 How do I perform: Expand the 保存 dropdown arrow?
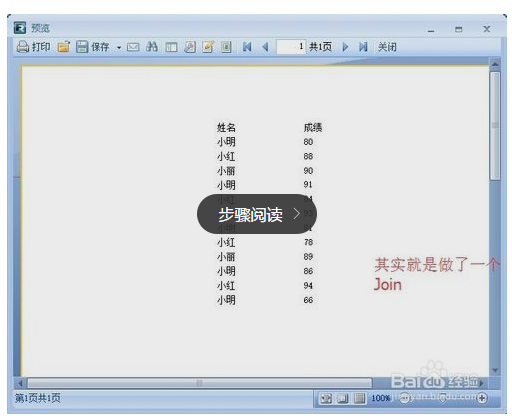click(x=119, y=48)
